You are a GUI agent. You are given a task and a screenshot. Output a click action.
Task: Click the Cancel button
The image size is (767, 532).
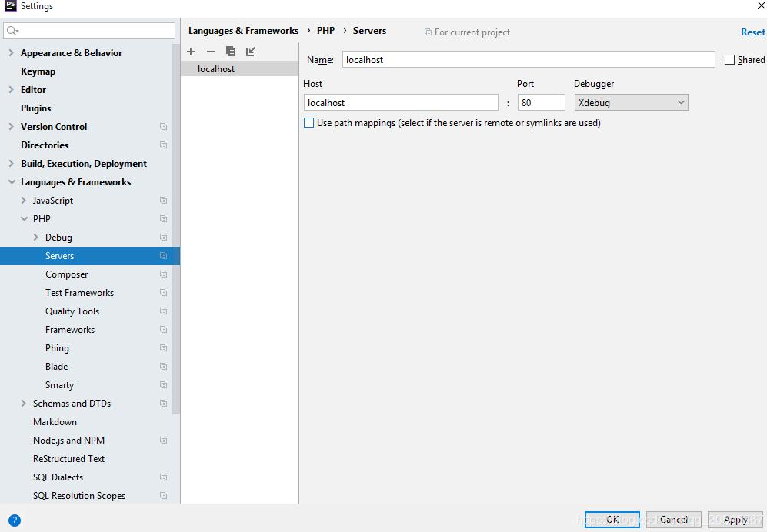click(674, 519)
